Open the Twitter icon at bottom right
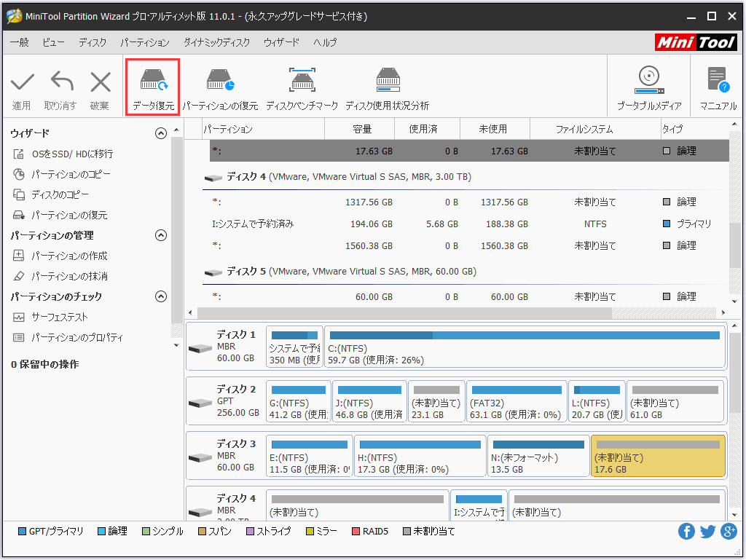Image resolution: width=746 pixels, height=560 pixels. point(707,532)
